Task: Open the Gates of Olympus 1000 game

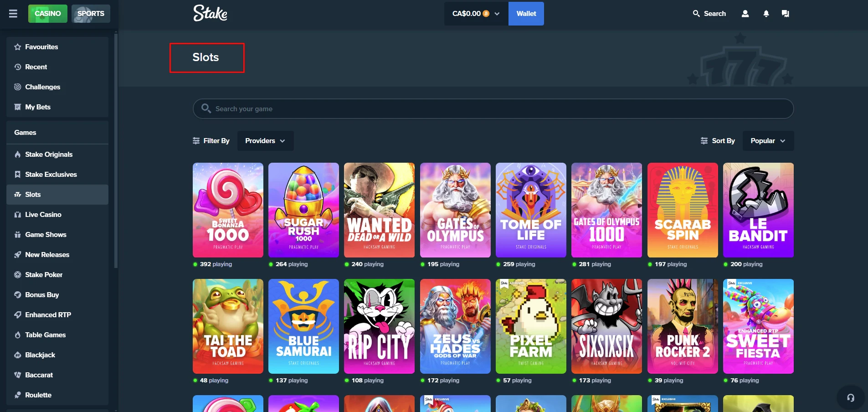Action: (606, 210)
